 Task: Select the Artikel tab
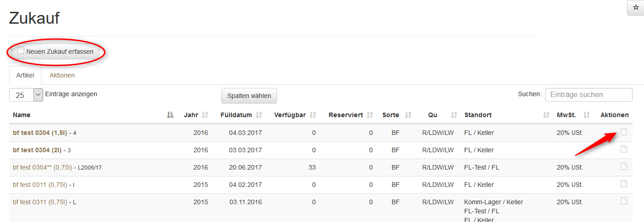click(x=25, y=75)
